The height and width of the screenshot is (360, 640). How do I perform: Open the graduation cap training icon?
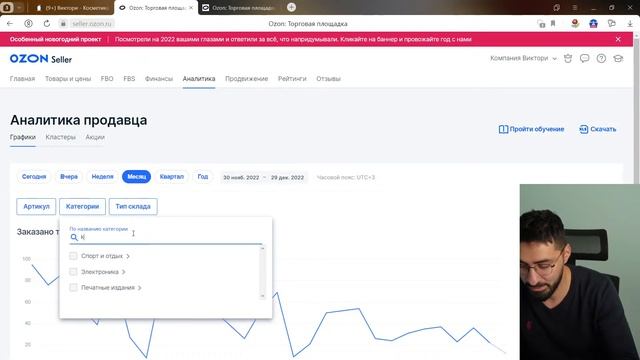pos(618,58)
